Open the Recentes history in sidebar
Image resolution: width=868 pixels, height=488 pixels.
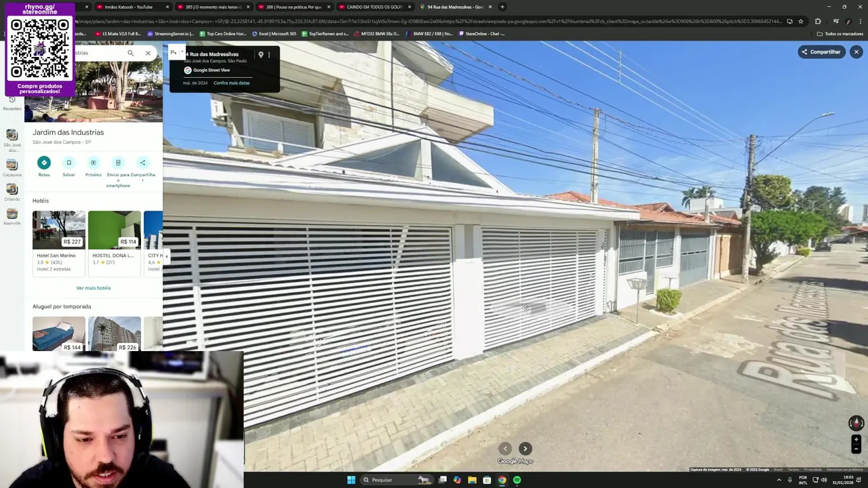[x=12, y=102]
